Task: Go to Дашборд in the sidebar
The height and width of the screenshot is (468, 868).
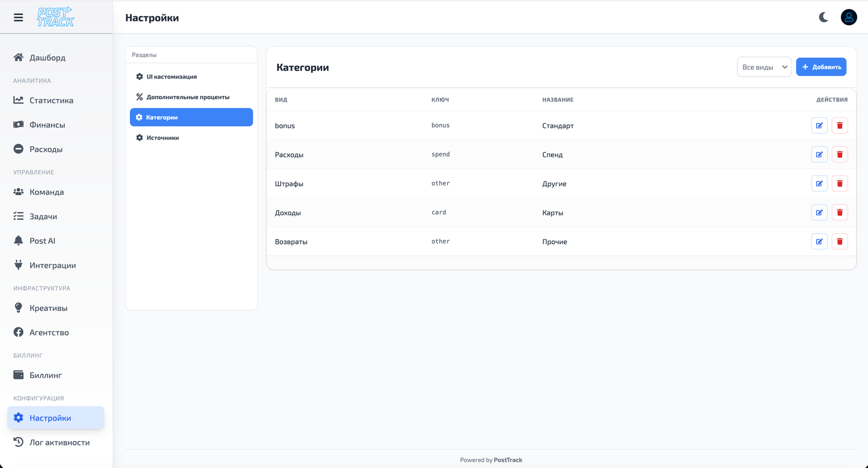Action: click(47, 58)
